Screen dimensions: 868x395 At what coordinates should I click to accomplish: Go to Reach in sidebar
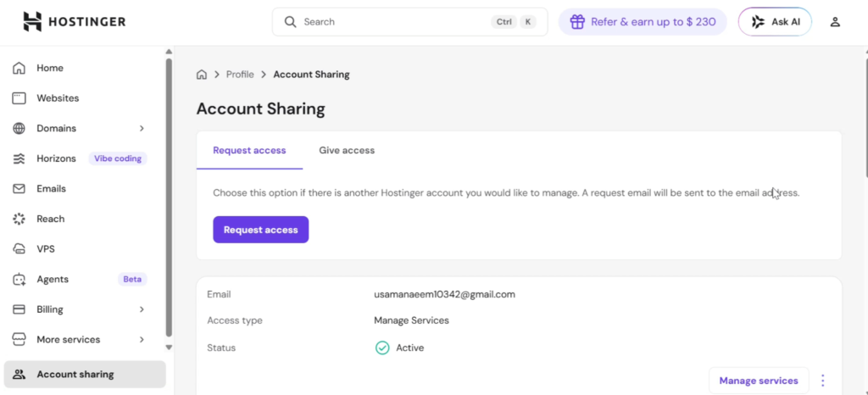coord(50,219)
